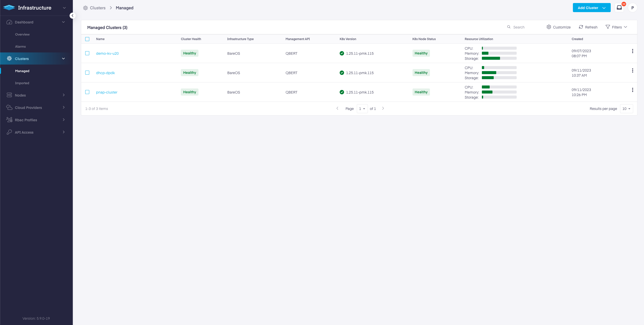Viewport: 644px width, 325px height.
Task: Collapse sidebar with the arrow toggle
Action: pos(72,16)
